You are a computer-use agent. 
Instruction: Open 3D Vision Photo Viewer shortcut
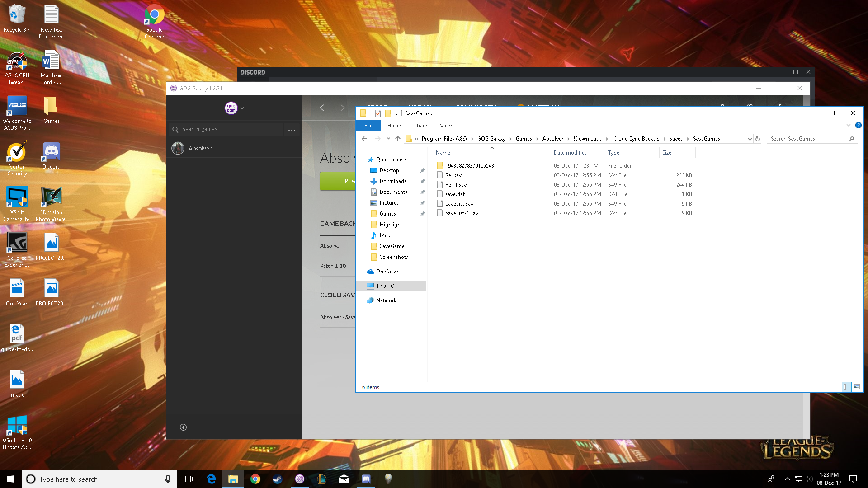pos(51,204)
